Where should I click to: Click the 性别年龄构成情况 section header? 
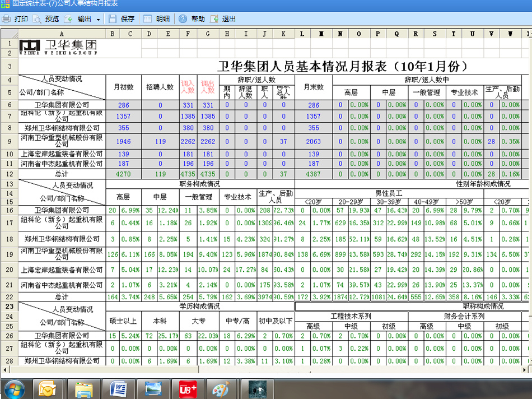tap(483, 184)
